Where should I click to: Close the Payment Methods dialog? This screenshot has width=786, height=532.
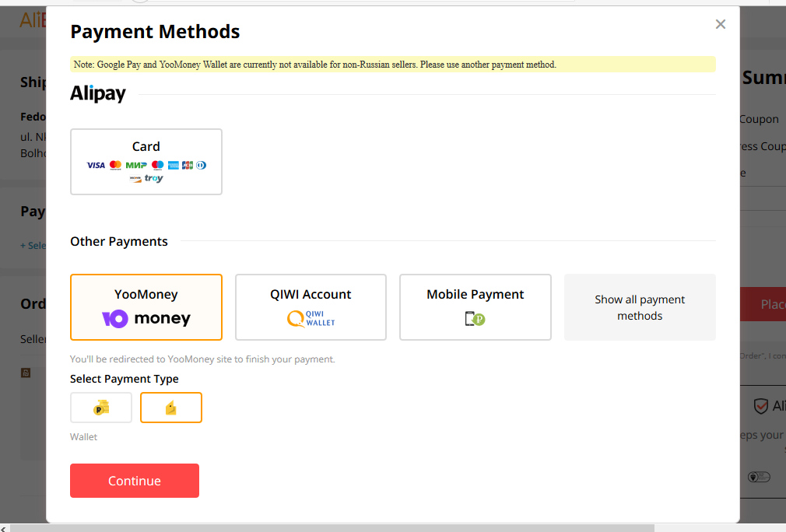click(x=721, y=24)
